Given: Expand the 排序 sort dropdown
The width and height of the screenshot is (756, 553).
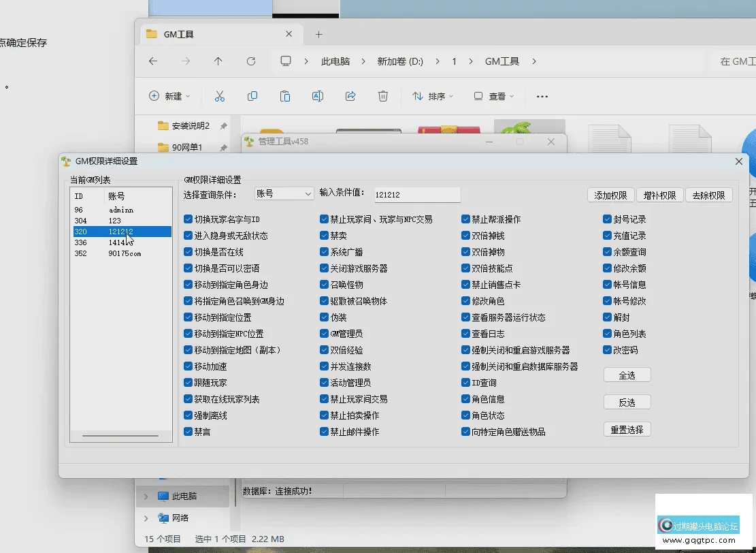Looking at the screenshot, I should (x=433, y=97).
